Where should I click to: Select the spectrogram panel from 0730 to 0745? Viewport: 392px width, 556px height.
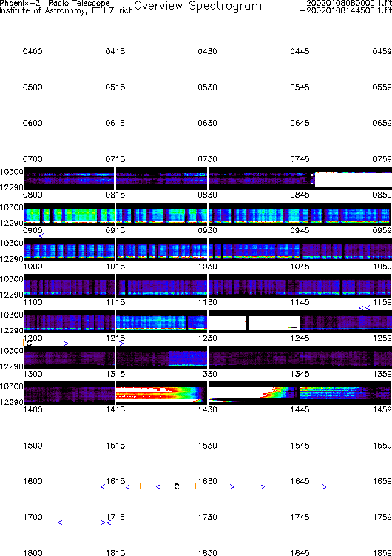coord(254,178)
